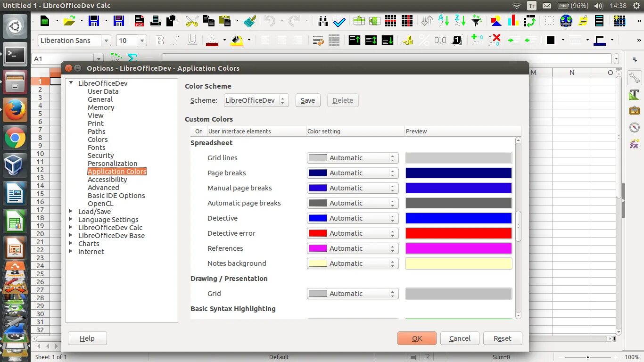This screenshot has height=362, width=644.
Task: Select OpenCL in options tree
Action: click(100, 204)
